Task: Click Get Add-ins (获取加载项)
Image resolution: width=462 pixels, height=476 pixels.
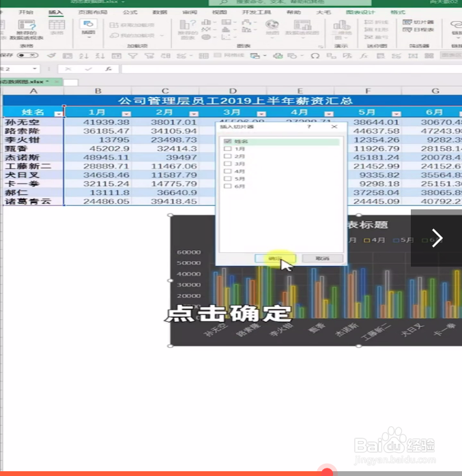Action: point(132,25)
